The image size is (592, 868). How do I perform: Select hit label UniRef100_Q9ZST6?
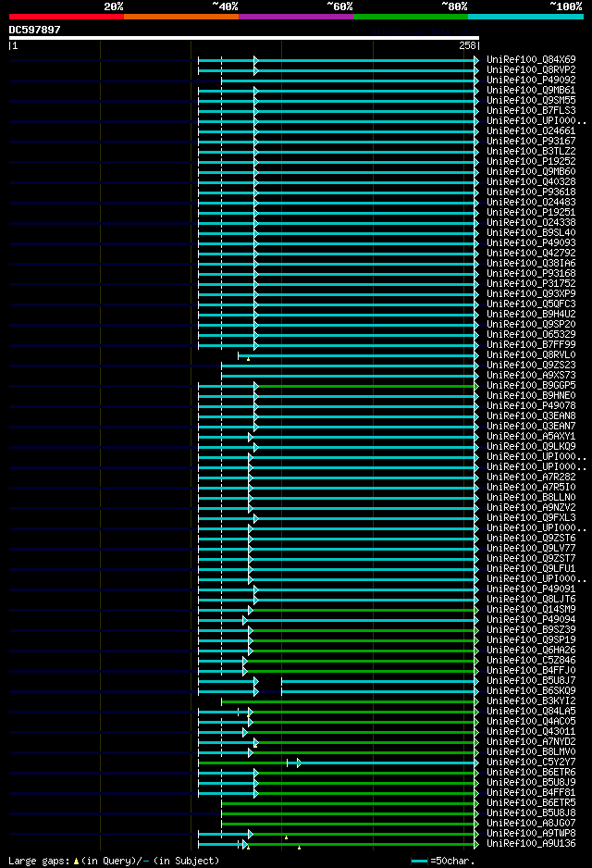point(531,538)
